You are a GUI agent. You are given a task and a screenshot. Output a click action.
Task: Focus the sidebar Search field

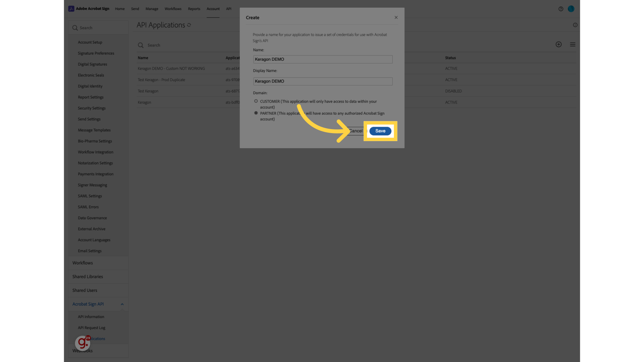pyautogui.click(x=98, y=28)
